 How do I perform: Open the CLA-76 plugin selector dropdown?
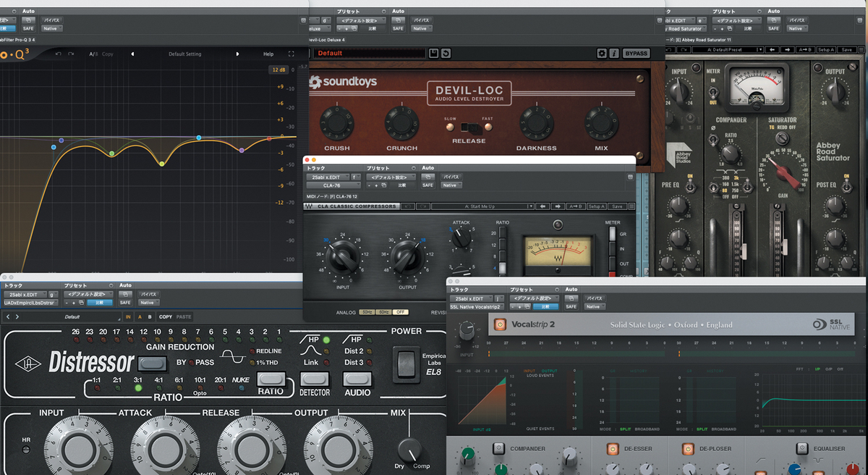click(333, 185)
